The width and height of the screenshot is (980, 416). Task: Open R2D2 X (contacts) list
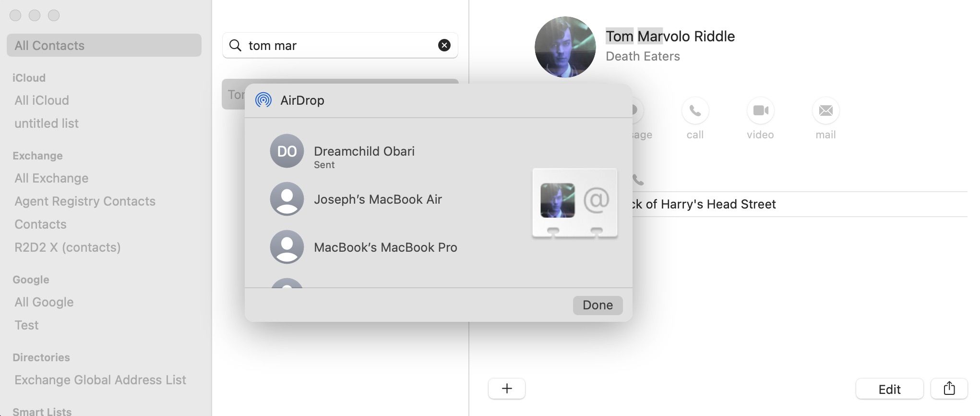(x=68, y=247)
